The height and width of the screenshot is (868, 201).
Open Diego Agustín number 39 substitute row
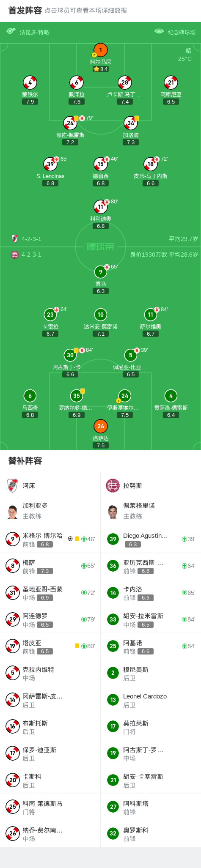point(151,539)
